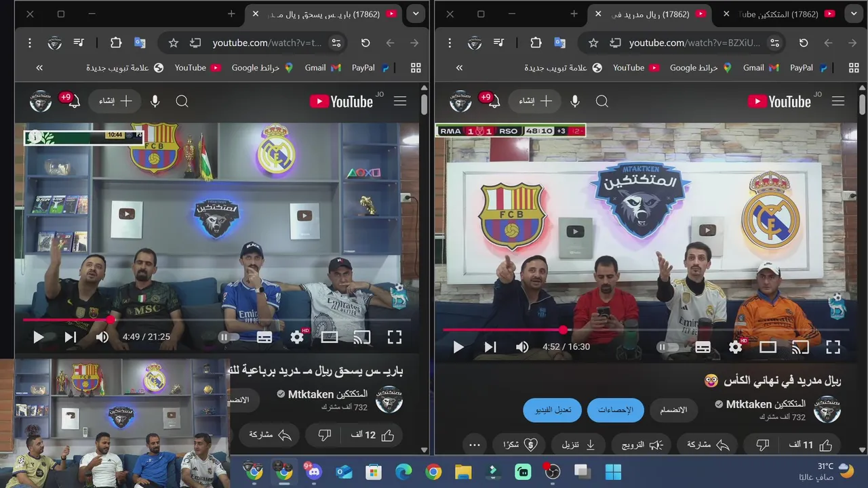
Task: Download right window video via تنزيل
Action: coord(579,445)
